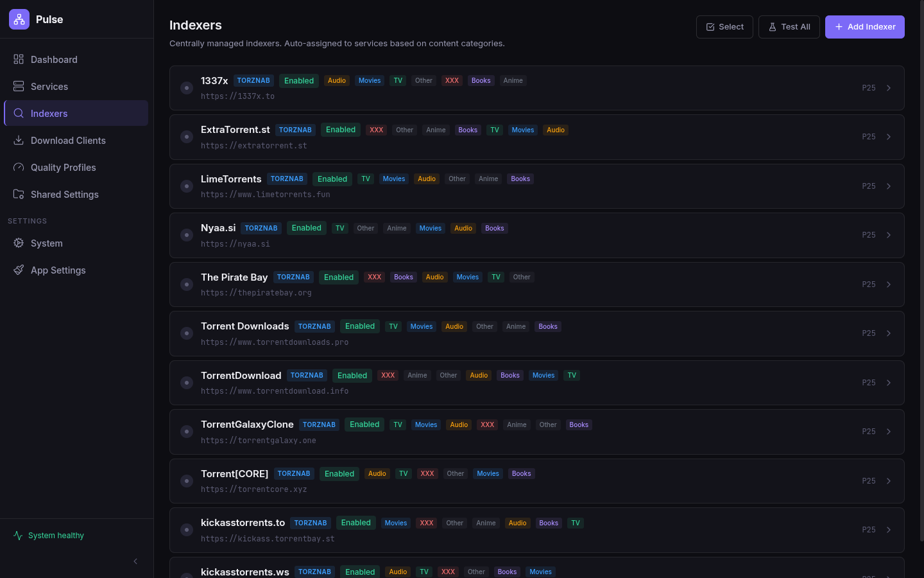Click the Audio tag on 1337x
This screenshot has width=924, height=578.
pos(337,81)
